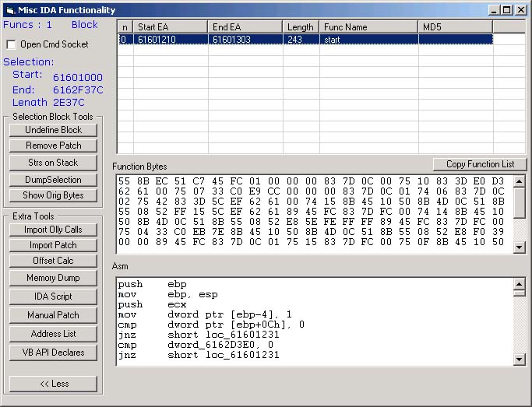Collapse panel with << Less button
Screen dimensions: 532x407
[x=53, y=384]
